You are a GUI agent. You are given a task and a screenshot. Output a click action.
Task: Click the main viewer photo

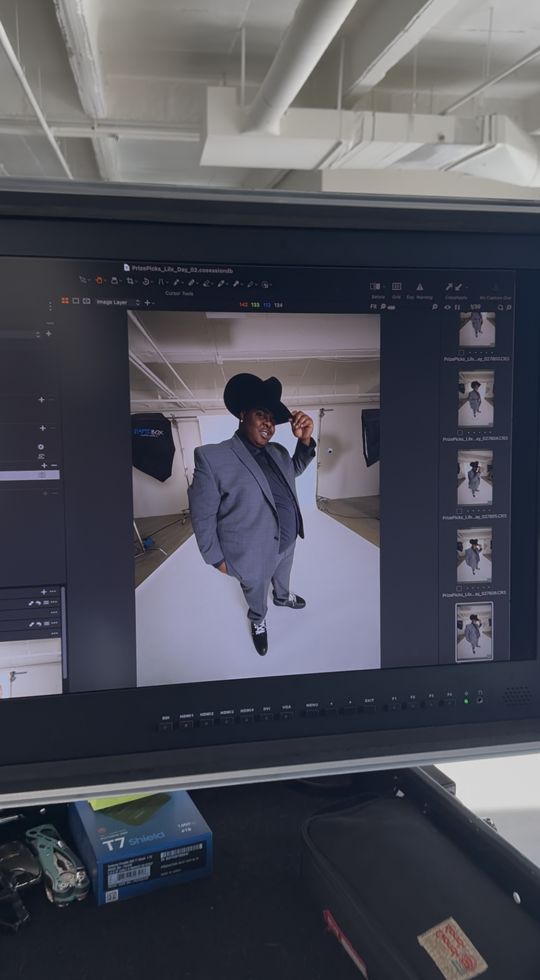[255, 499]
